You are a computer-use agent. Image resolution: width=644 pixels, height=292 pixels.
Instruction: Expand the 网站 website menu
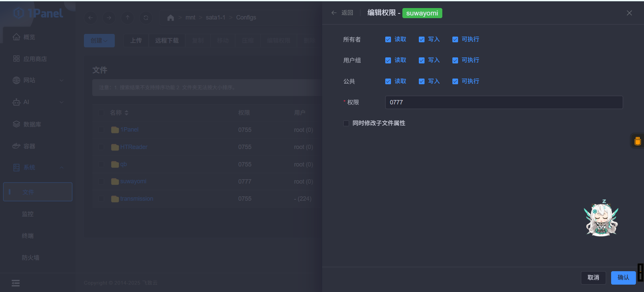(38, 80)
